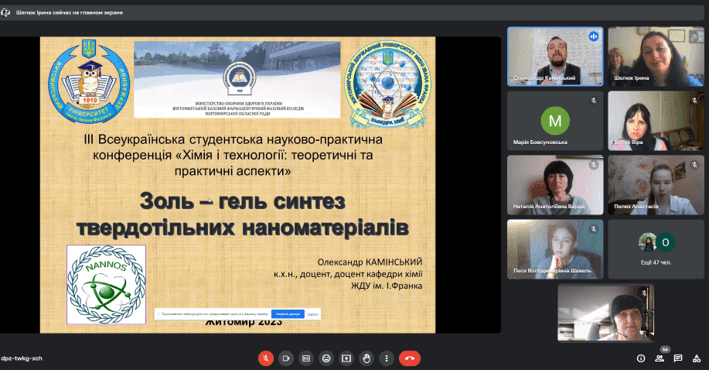Select the Віра participant video tile
This screenshot has height=370, width=709.
pos(656,121)
